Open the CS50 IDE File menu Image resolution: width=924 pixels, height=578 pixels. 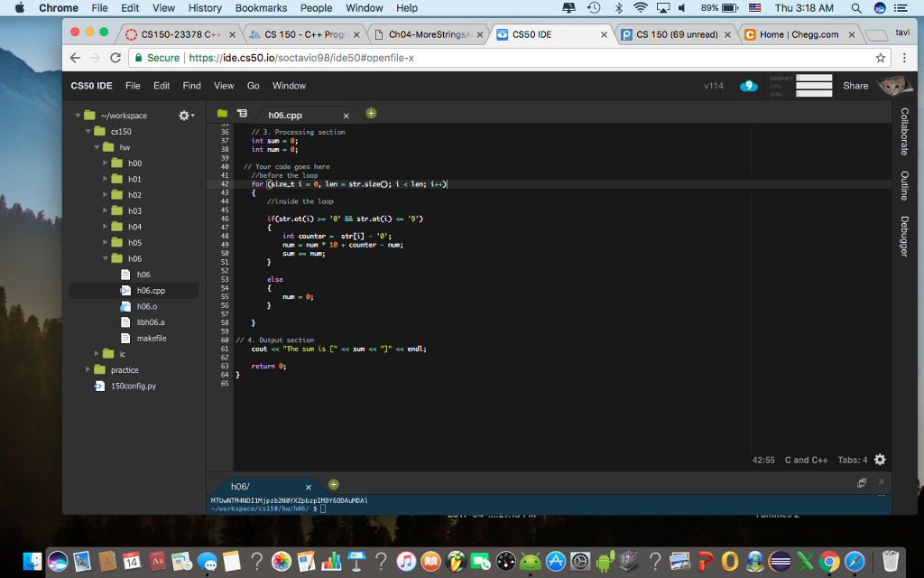(x=133, y=86)
